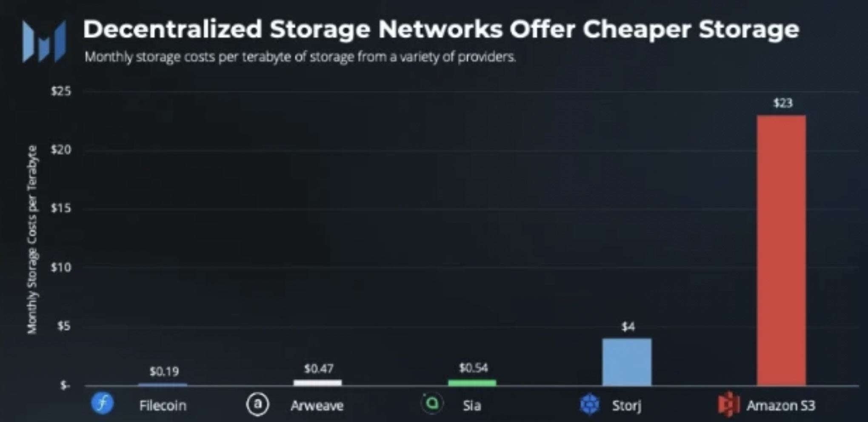Click the Filecoin logo icon

103,403
